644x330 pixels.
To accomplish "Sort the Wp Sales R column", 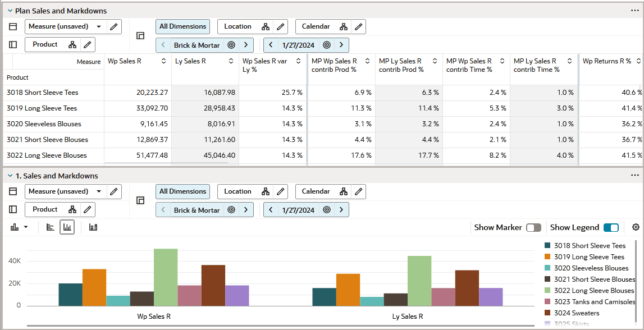I will [x=165, y=61].
